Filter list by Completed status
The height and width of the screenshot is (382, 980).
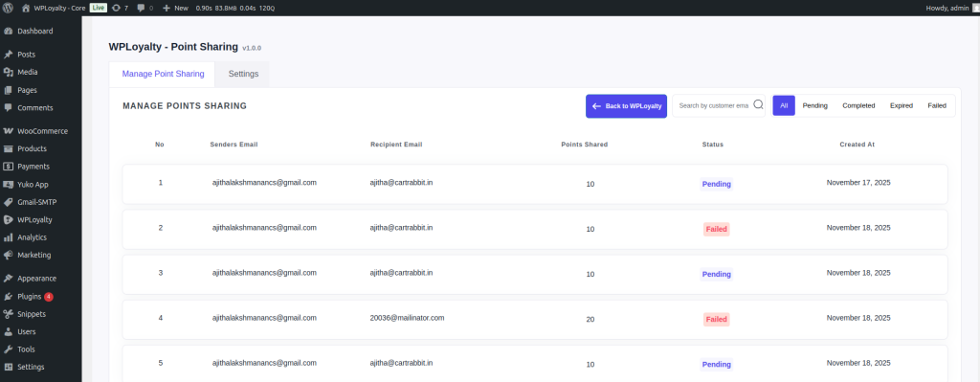(x=858, y=105)
